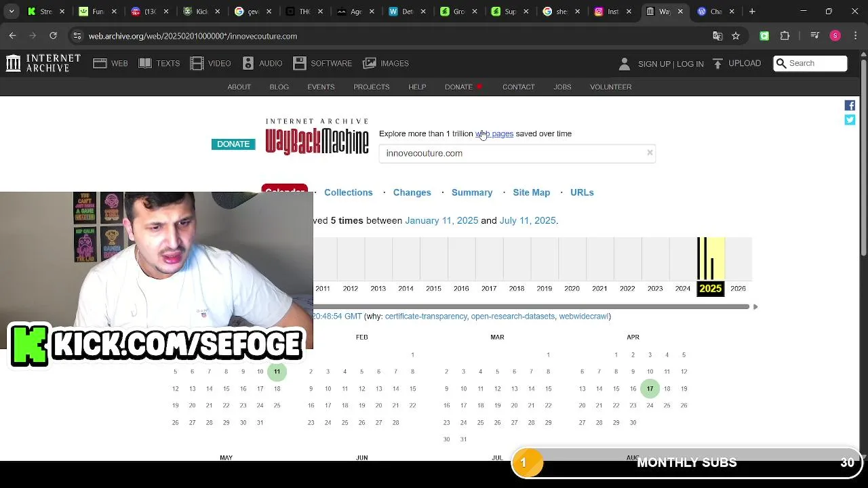868x488 pixels.
Task: Click LOG IN link
Action: point(690,64)
